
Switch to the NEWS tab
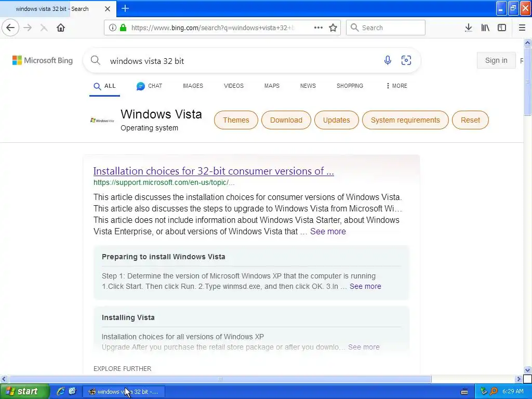(308, 86)
